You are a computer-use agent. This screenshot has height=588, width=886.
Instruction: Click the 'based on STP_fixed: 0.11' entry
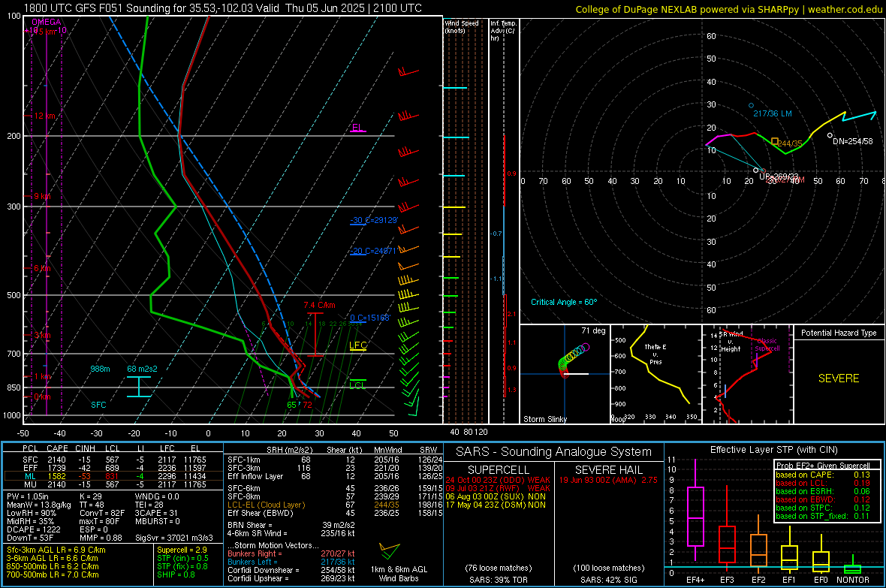click(823, 516)
